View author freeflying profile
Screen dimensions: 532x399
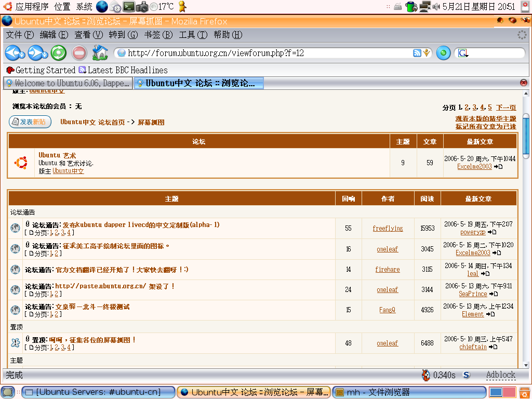pos(388,229)
